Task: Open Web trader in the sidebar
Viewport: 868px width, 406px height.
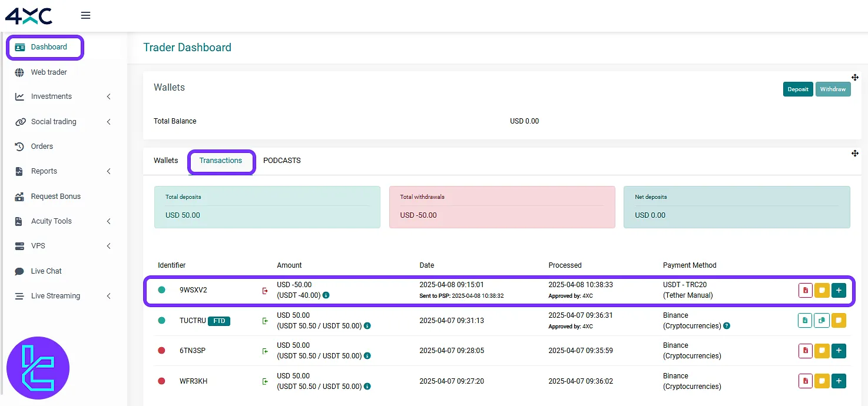Action: [49, 72]
